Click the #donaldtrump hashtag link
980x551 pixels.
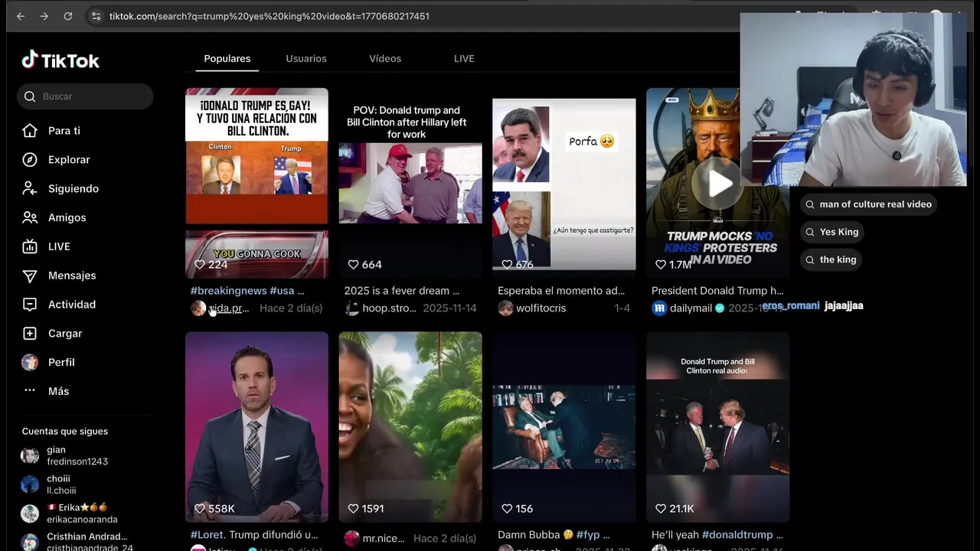click(x=737, y=535)
